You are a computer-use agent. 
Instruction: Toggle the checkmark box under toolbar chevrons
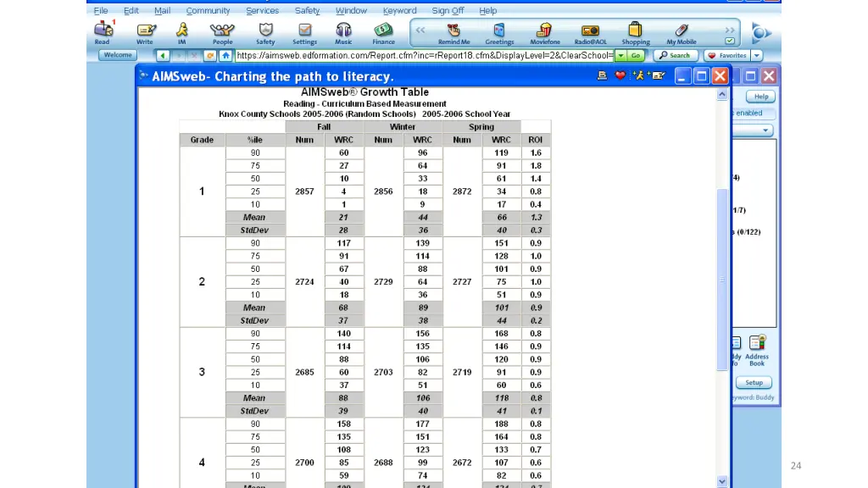pyautogui.click(x=730, y=41)
